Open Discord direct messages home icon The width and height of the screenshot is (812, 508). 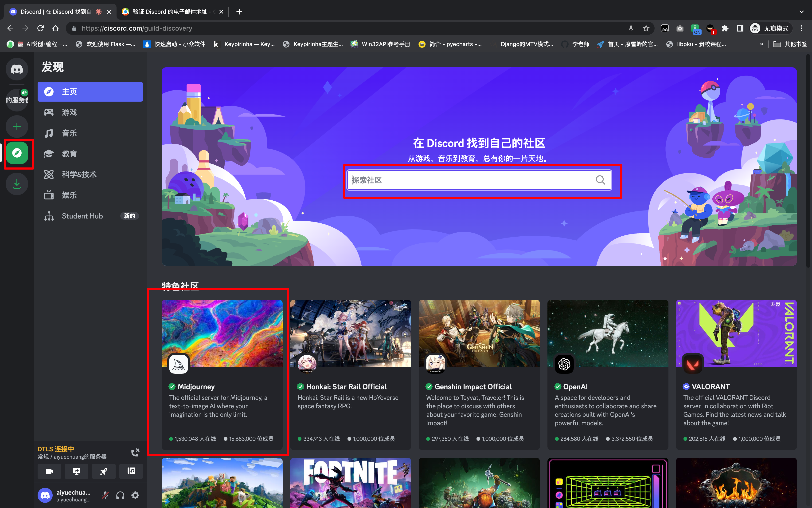click(17, 69)
